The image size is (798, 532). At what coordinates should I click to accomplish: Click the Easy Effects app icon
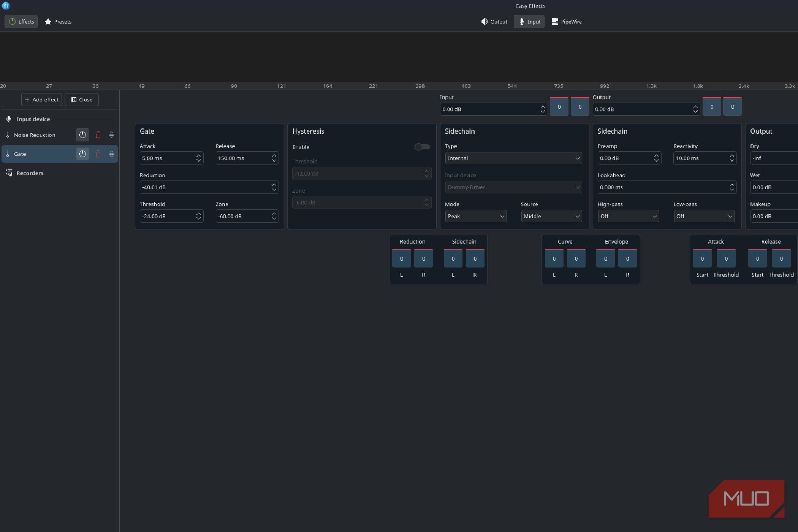[6, 6]
